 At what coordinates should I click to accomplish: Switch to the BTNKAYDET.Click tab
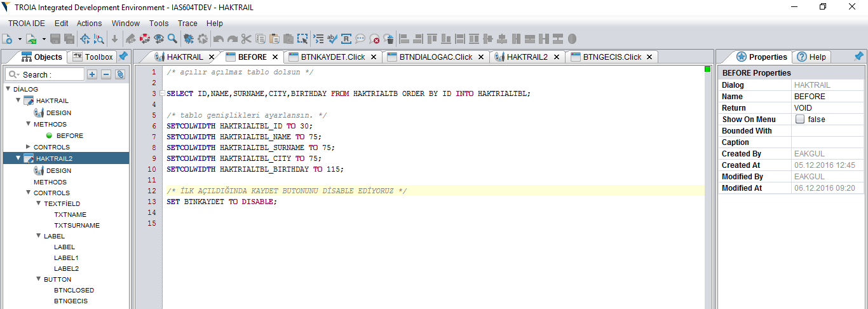coord(324,57)
